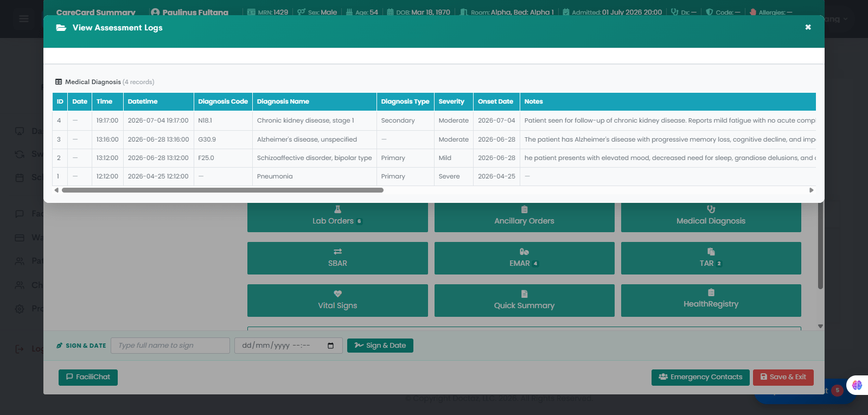Click the Diagnosis Name column header
The width and height of the screenshot is (868, 415).
click(315, 101)
